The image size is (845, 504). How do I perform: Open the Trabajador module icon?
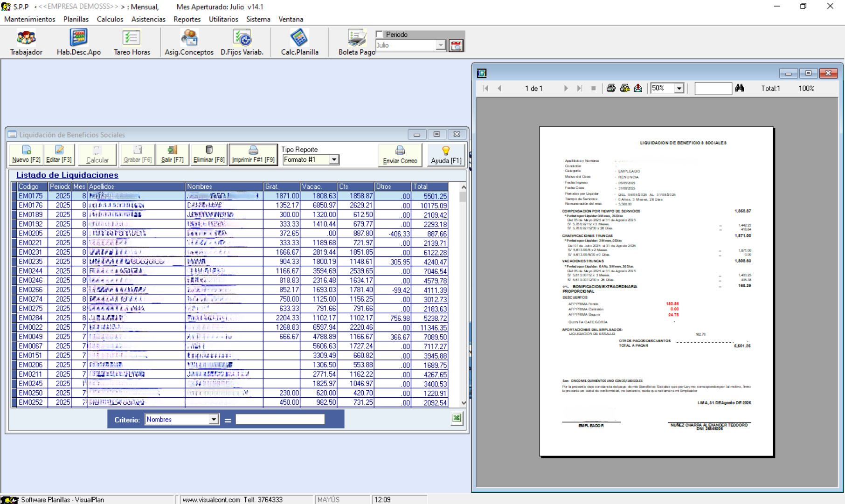(26, 42)
